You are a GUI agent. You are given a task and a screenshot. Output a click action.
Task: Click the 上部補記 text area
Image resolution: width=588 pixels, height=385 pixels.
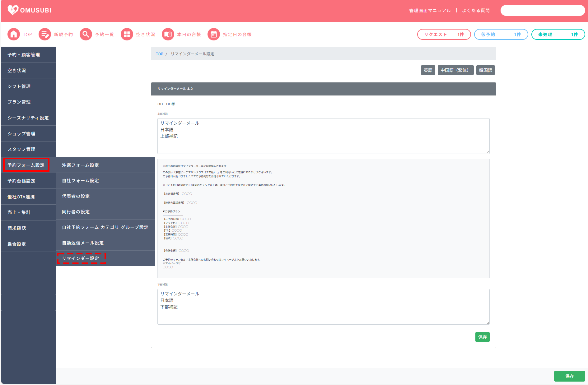pyautogui.click(x=323, y=136)
